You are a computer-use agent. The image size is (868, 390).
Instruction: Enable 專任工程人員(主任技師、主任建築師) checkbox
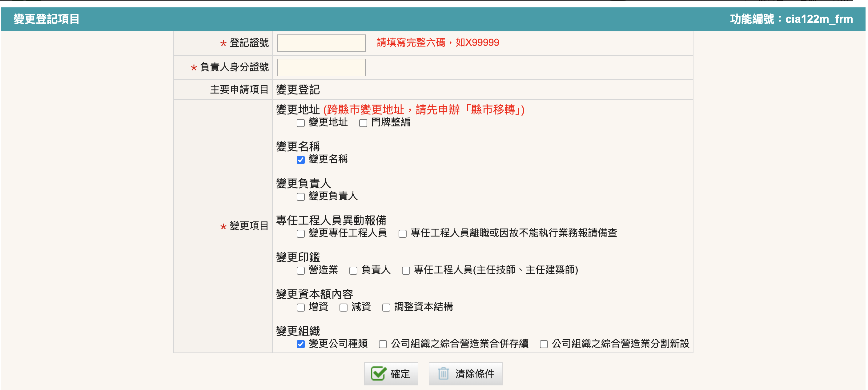point(406,270)
